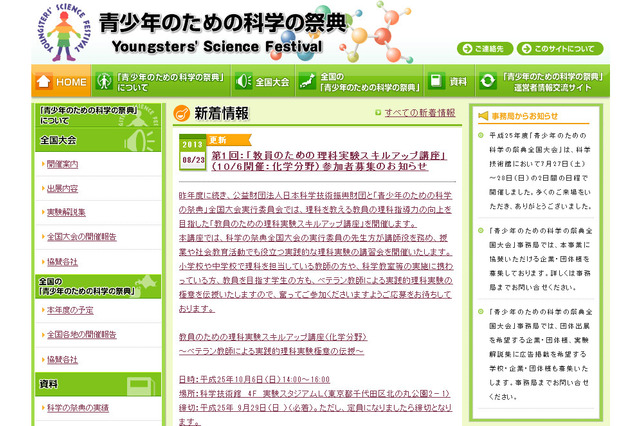Screen dimensions: 640x426
Task: Click notice text starting 平成25年度
Action: click(x=540, y=171)
